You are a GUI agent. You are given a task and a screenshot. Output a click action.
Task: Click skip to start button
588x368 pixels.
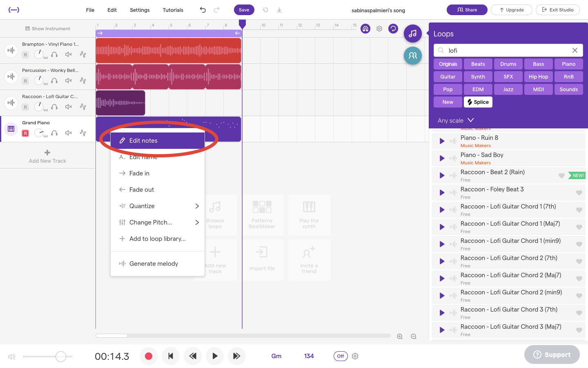coord(171,356)
